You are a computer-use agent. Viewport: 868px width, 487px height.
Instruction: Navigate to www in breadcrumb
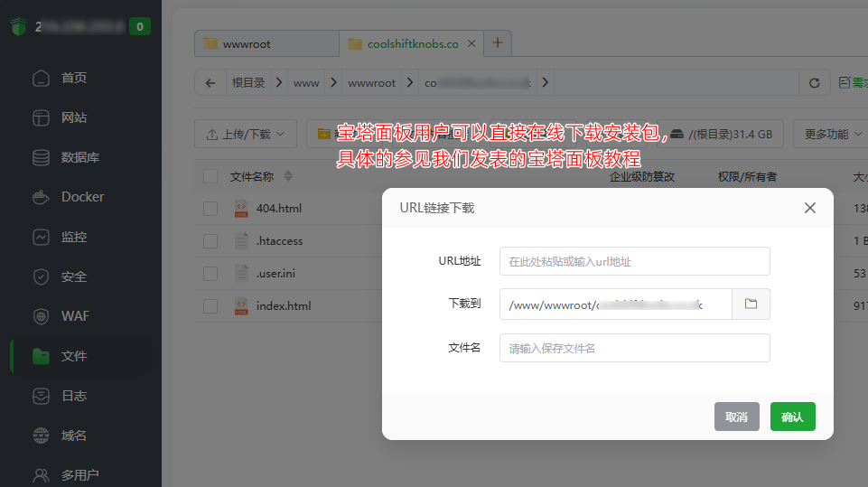tap(306, 83)
